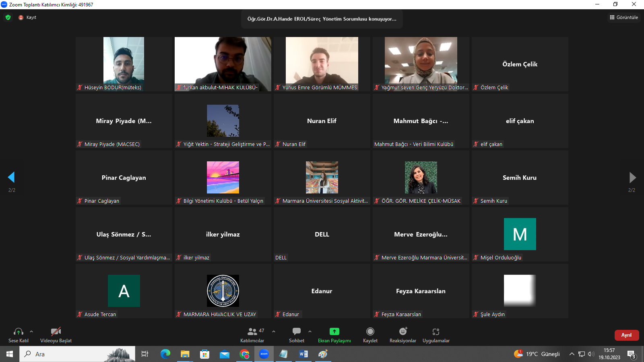Open Reaksiyonlar emoji reactions
This screenshot has height=362, width=644.
click(x=402, y=332)
